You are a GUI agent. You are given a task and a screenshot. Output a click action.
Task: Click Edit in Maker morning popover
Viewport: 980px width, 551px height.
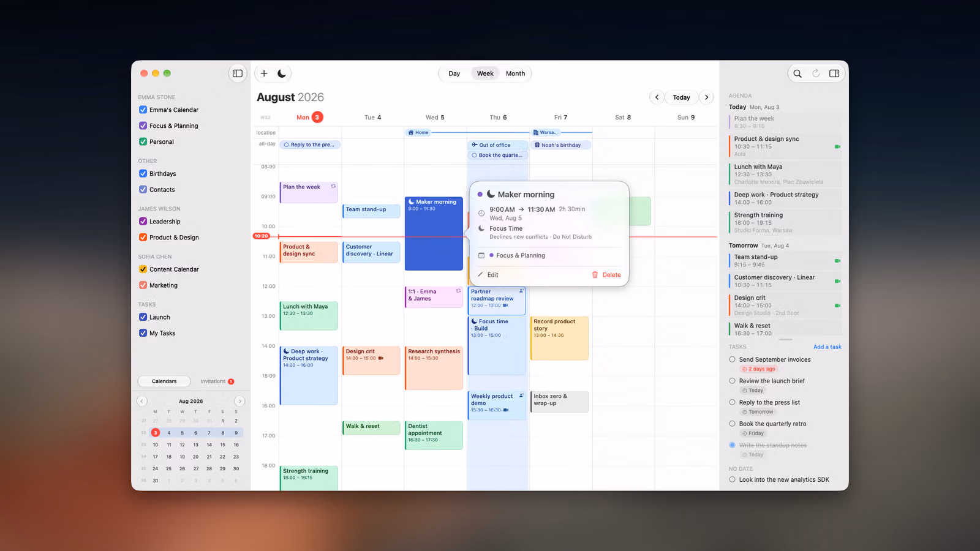click(488, 275)
